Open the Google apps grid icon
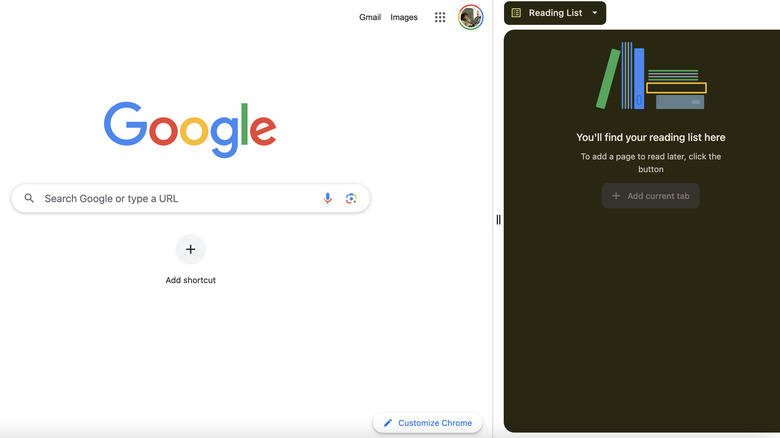 [x=440, y=17]
